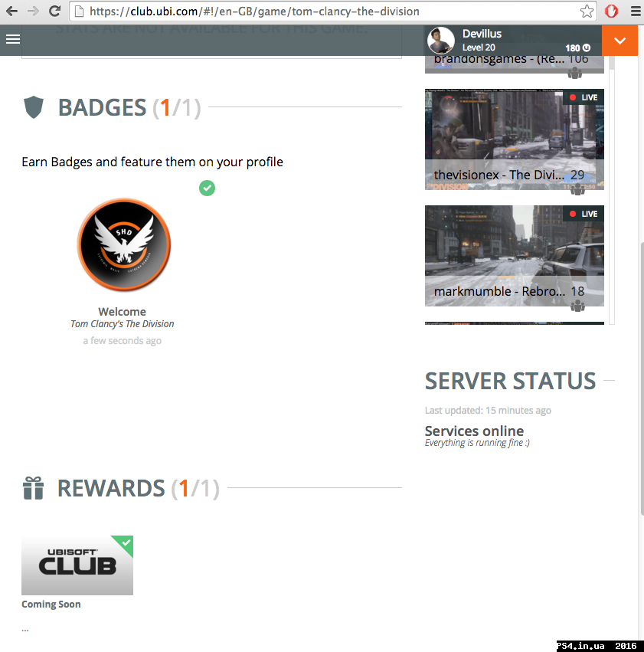Click the browser back arrow
The width and height of the screenshot is (644, 652).
[x=11, y=11]
